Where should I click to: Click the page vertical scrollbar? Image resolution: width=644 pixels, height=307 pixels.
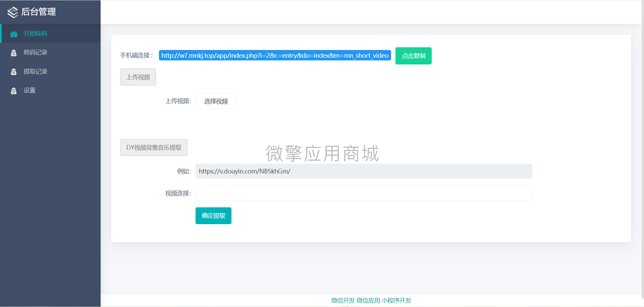[643, 149]
